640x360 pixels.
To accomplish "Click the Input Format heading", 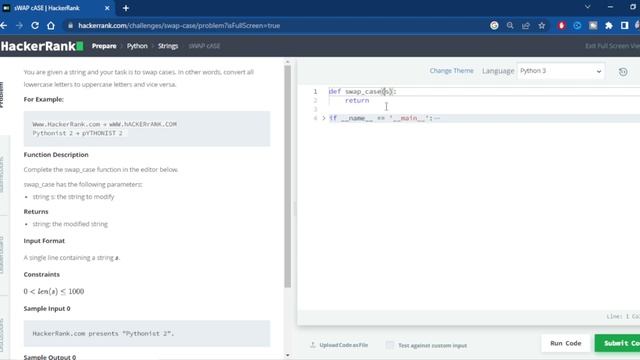I will point(44,241).
